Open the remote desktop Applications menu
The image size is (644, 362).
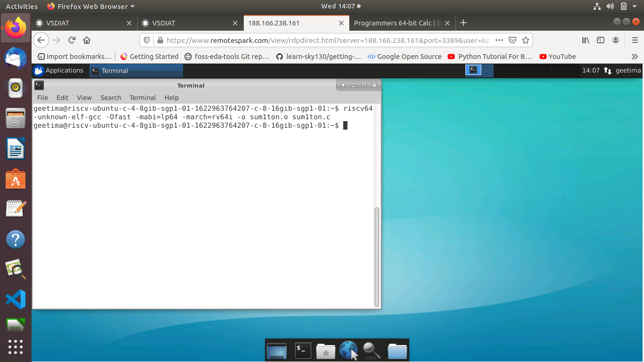click(59, 71)
